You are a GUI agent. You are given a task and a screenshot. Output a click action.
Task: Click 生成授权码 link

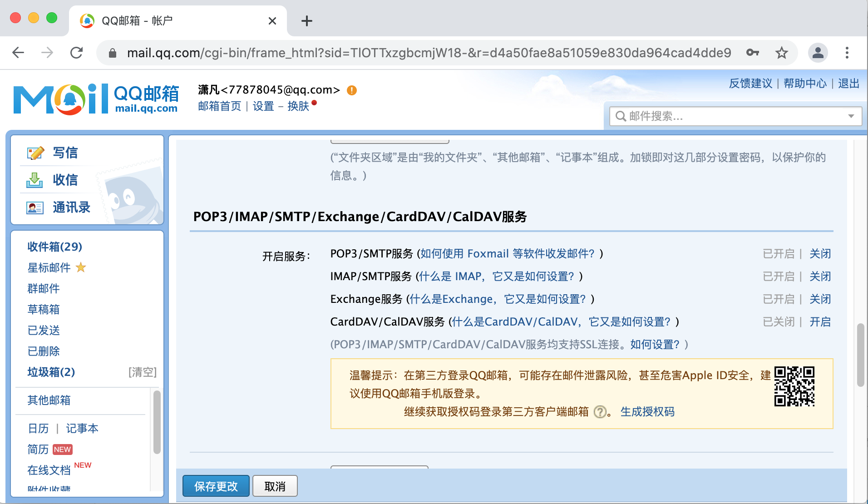[x=647, y=412]
